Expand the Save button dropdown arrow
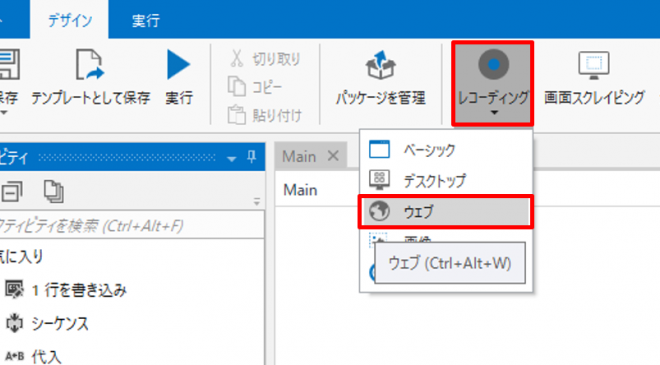This screenshot has width=660, height=365. point(4,113)
